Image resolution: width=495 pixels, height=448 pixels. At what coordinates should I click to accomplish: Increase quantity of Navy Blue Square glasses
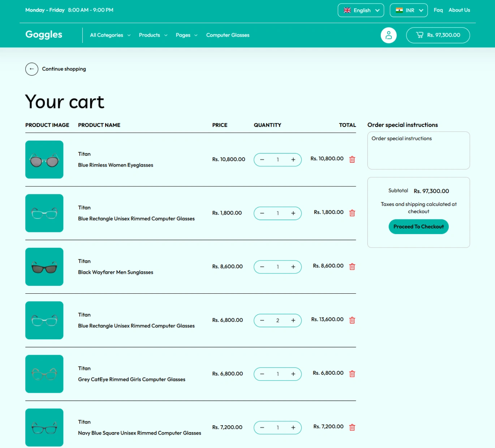pyautogui.click(x=293, y=428)
